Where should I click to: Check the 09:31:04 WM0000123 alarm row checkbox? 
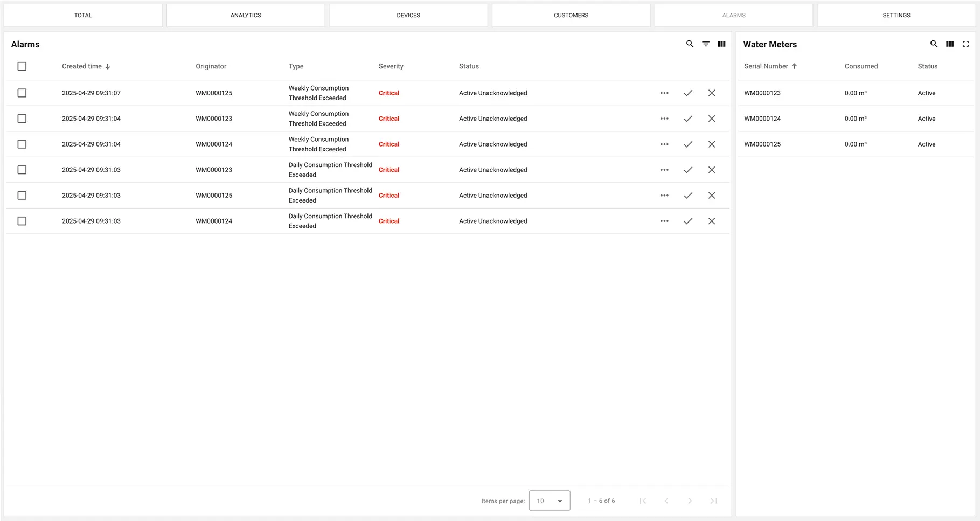[22, 119]
